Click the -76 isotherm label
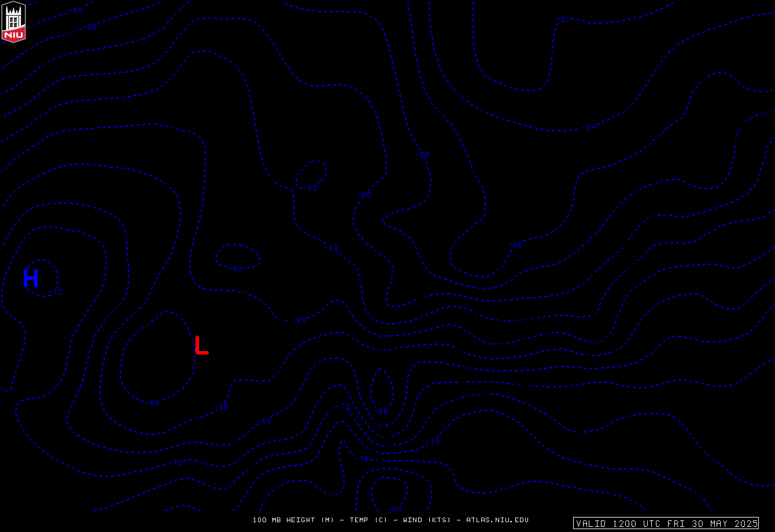Screen dimensions: 775x532 362,459
